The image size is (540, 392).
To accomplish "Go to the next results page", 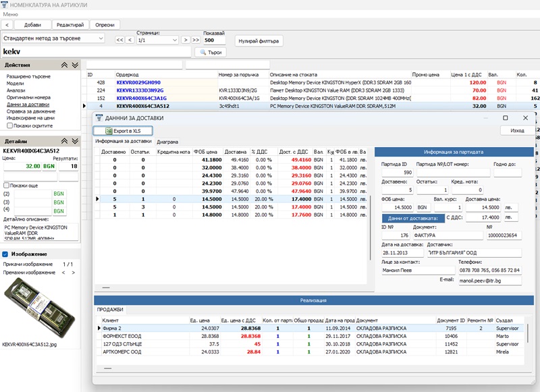I will (186, 40).
